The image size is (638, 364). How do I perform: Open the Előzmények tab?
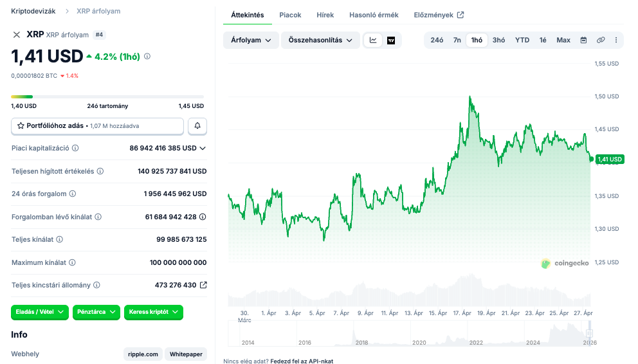tap(439, 15)
